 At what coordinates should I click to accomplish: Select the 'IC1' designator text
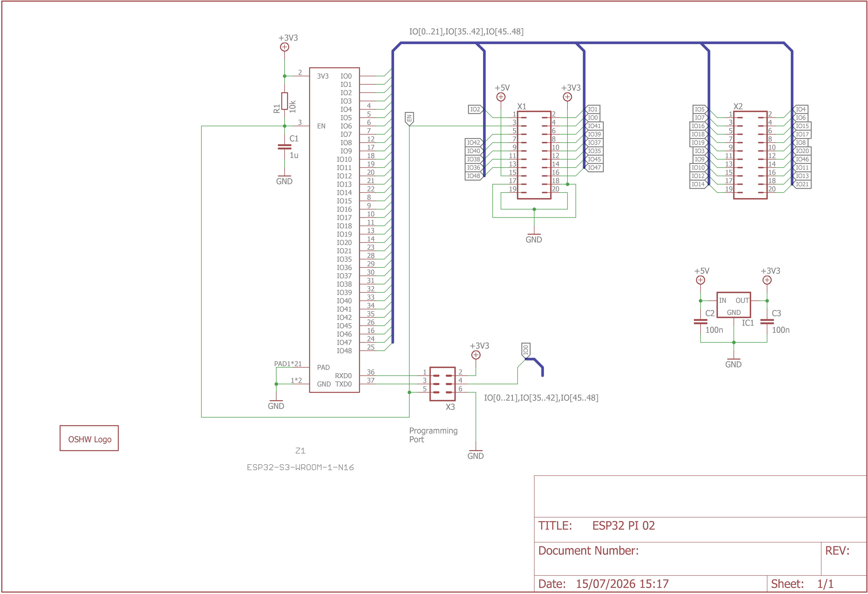tap(748, 323)
